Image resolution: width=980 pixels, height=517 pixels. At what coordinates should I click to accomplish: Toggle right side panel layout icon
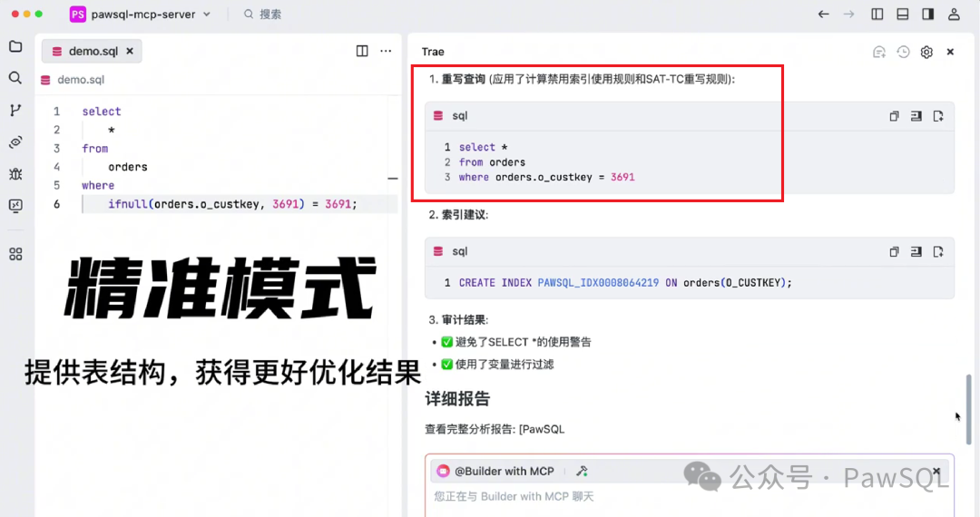(x=928, y=14)
